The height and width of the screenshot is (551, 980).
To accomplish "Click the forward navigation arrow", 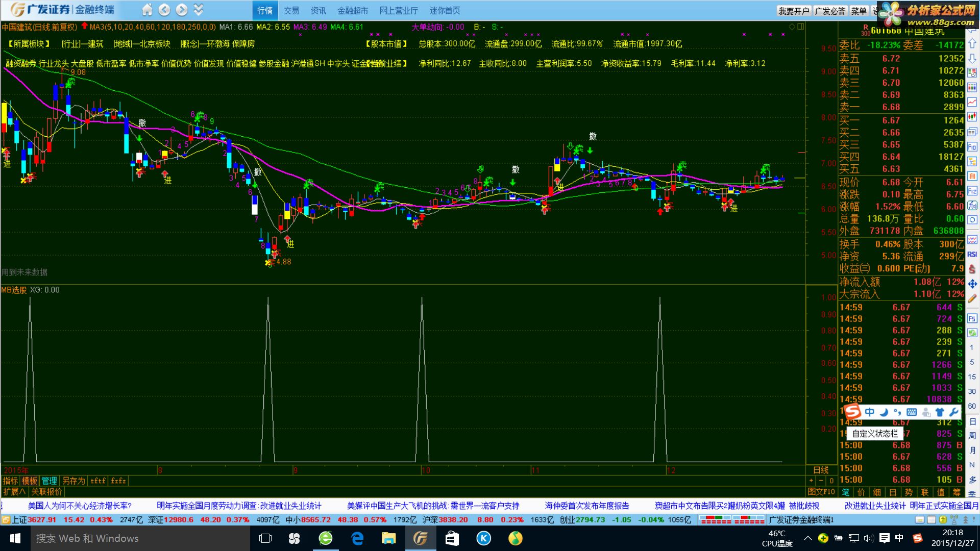I will coord(182,10).
